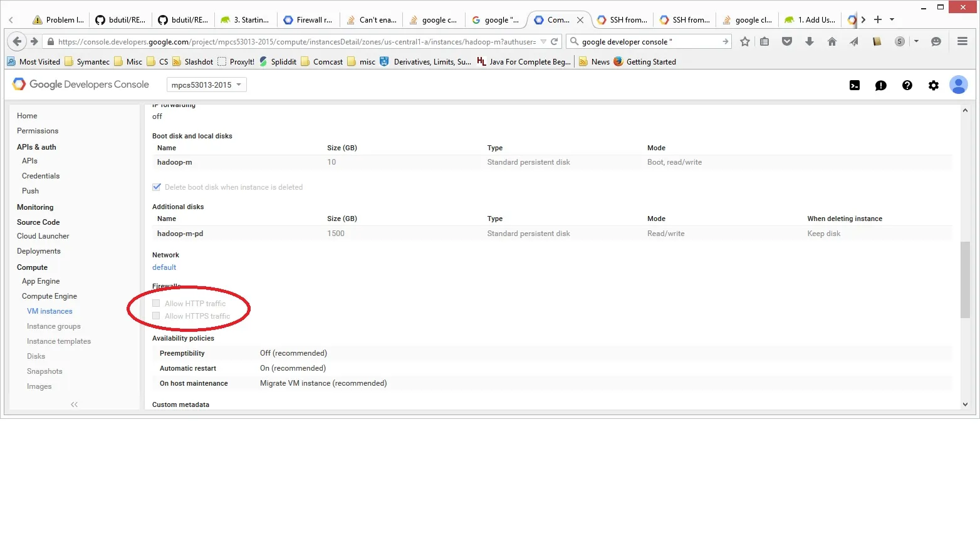
Task: Open the notifications alert bubble icon
Action: (881, 85)
